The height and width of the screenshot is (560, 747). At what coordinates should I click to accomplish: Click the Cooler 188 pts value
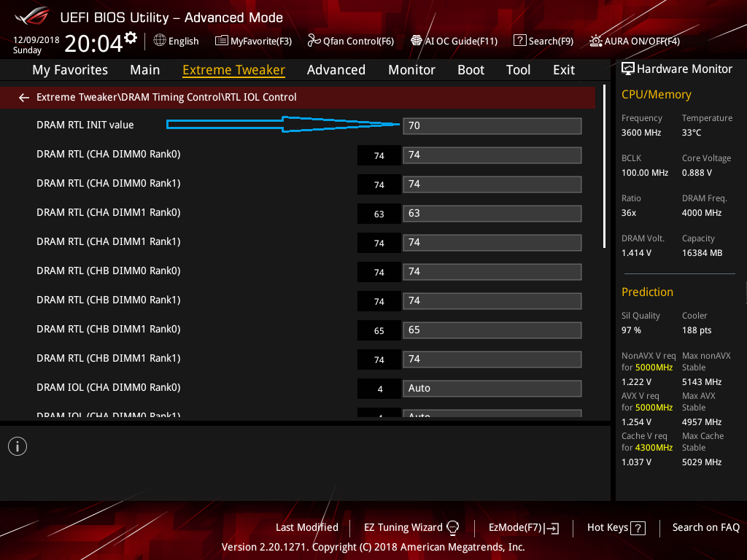coord(697,330)
